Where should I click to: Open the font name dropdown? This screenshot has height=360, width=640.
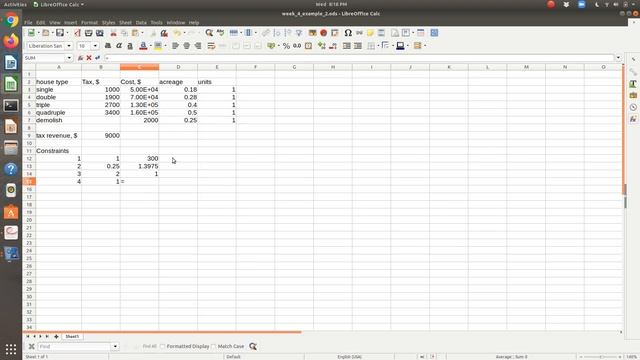(69, 46)
